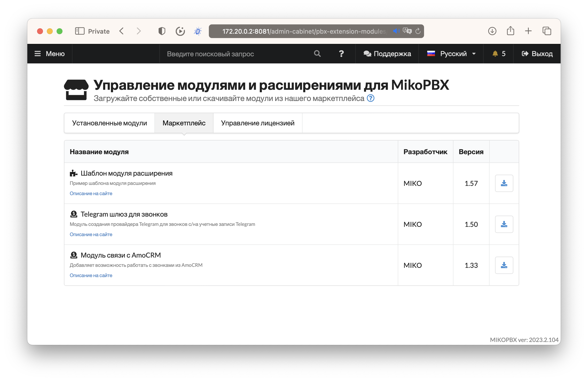Open Управление лицензией tab
Screen dimensions: 588x381
click(x=257, y=123)
